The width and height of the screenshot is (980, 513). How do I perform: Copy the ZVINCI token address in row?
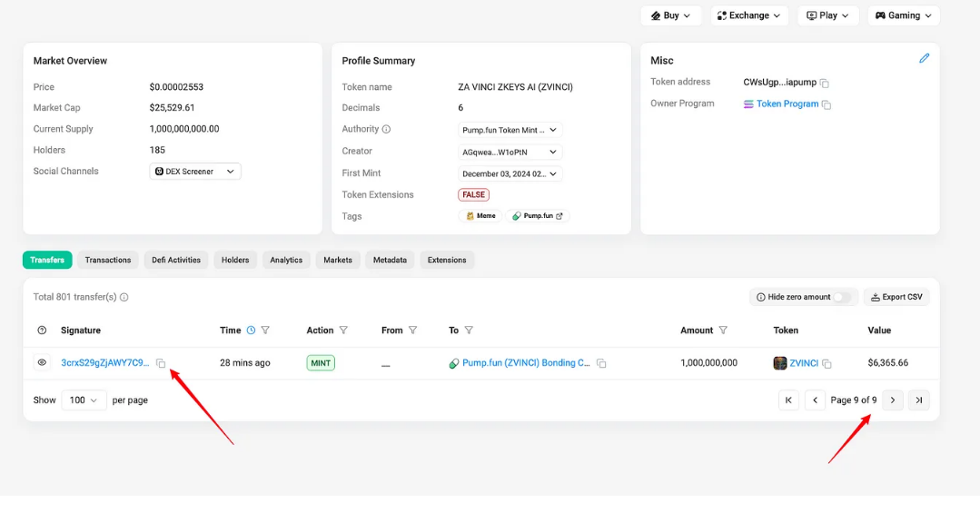[x=827, y=363]
